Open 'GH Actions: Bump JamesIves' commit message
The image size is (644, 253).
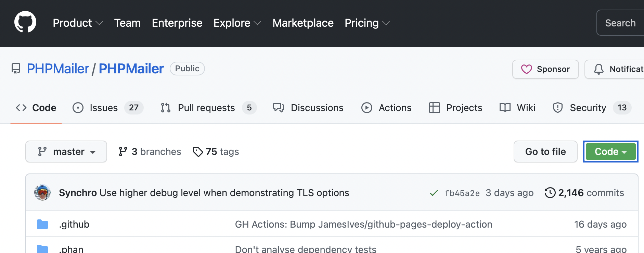(x=364, y=224)
